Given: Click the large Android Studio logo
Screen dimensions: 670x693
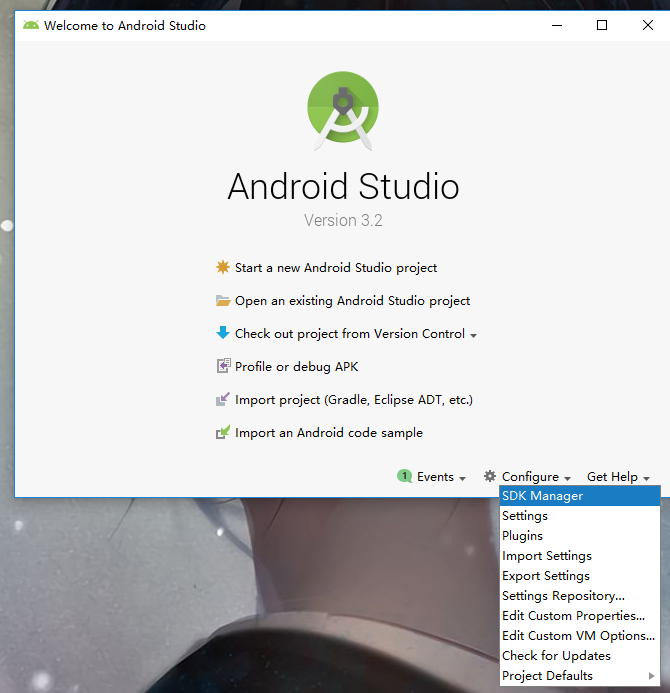Looking at the screenshot, I should click(343, 110).
